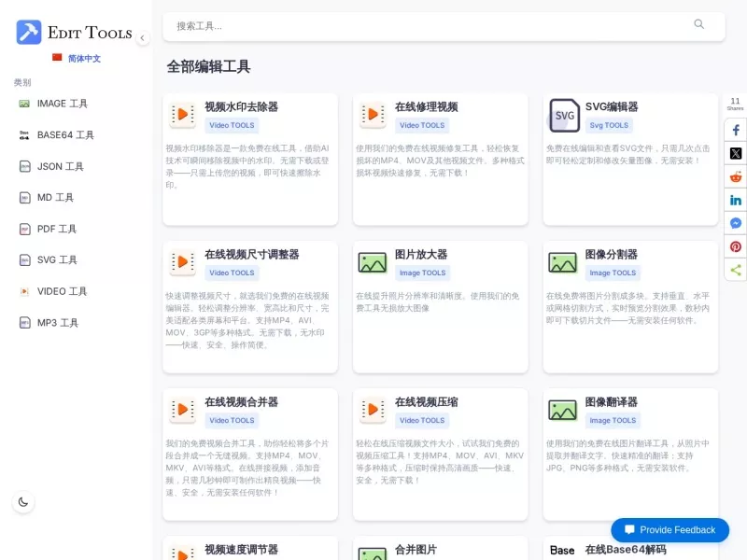Toggle dark mode with the moon button
Screen dimensions: 747x560
coord(22,502)
